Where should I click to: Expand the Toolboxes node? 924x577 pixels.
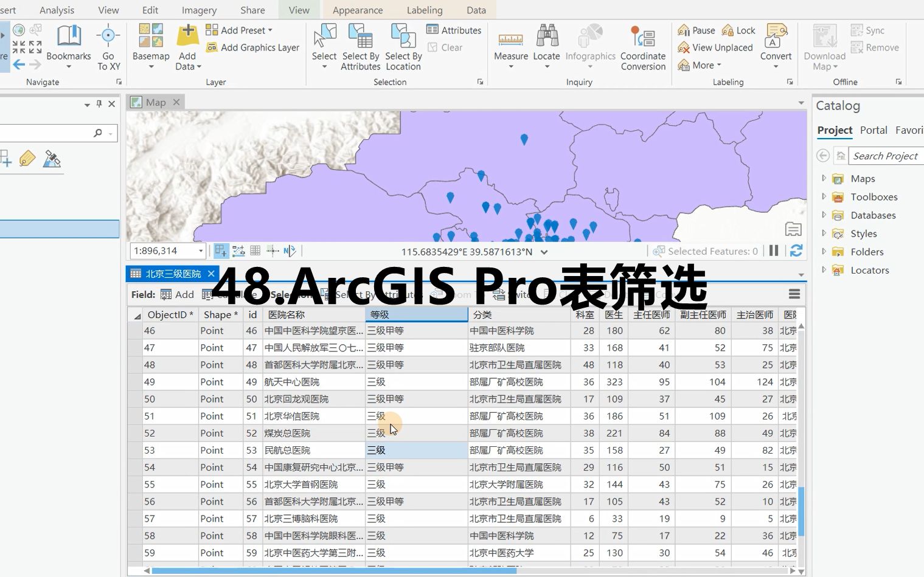824,196
